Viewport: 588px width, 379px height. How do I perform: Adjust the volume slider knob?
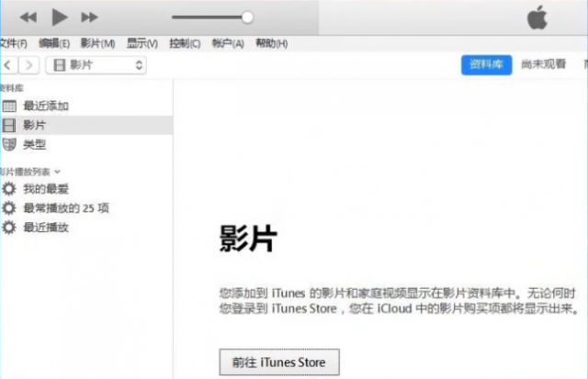(247, 17)
